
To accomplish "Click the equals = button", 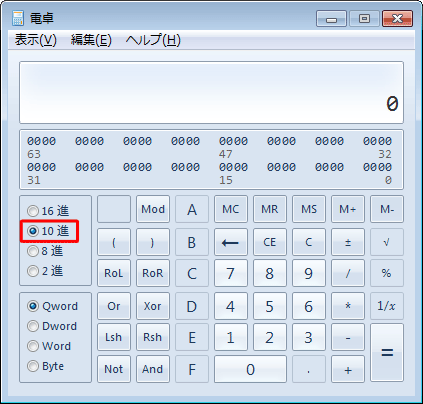I will (x=387, y=353).
